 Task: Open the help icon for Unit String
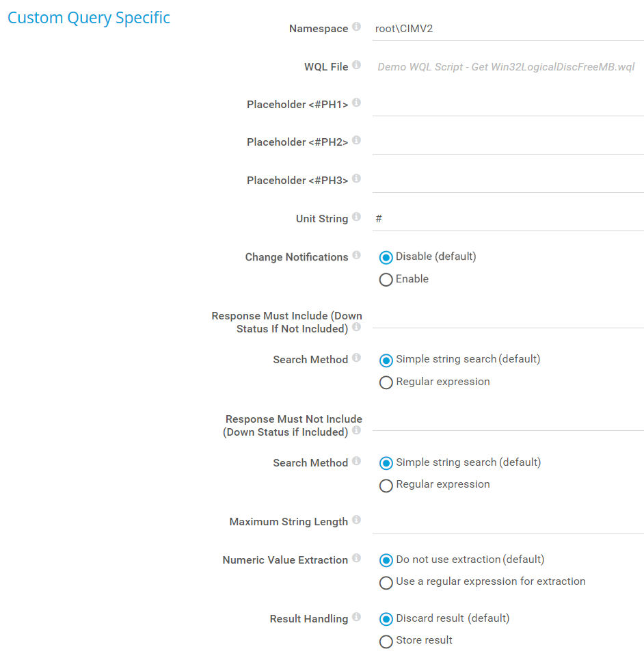pyautogui.click(x=356, y=218)
